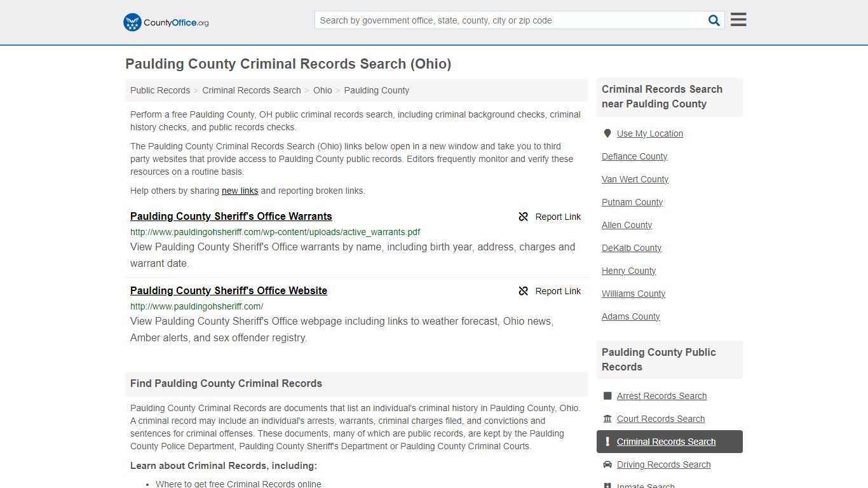Click broken-link icon for Sheriff's Office Website
868x488 pixels.
524,291
